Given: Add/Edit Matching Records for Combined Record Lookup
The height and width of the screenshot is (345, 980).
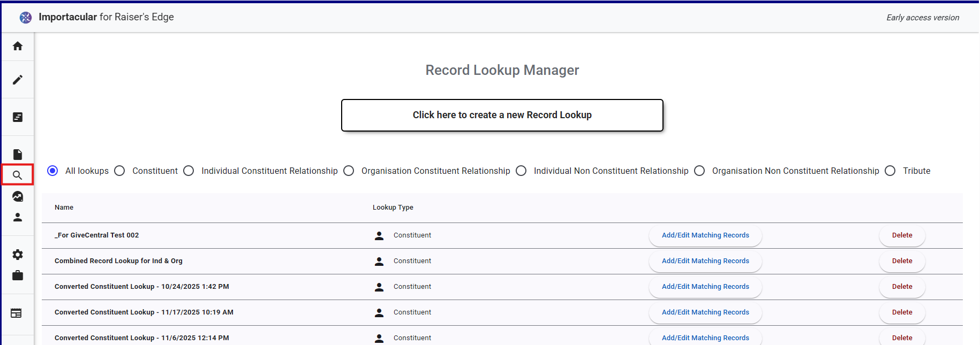Looking at the screenshot, I should point(705,261).
